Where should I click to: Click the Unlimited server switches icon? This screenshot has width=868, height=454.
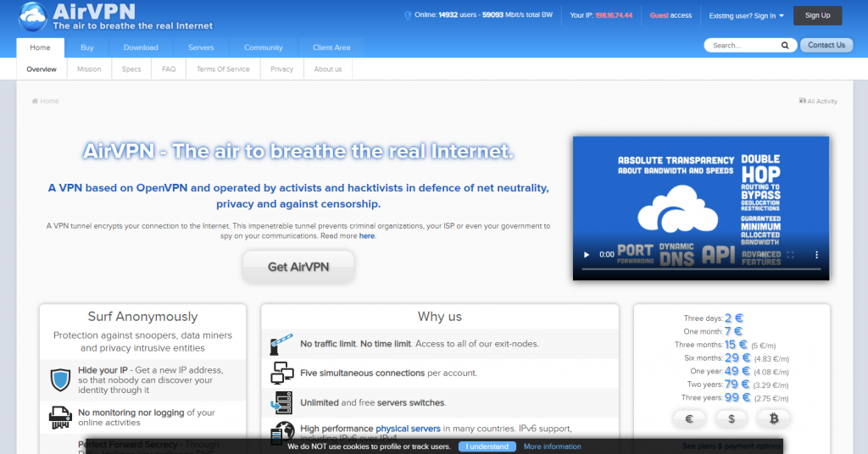click(x=281, y=402)
